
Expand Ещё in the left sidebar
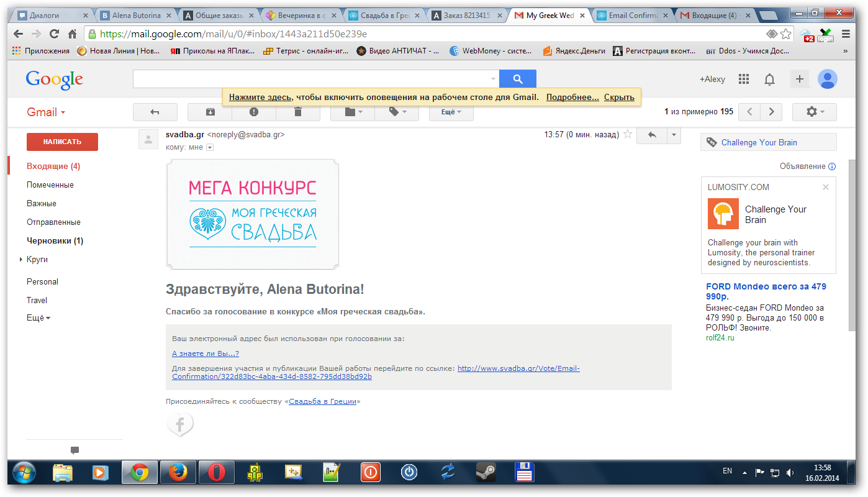click(x=38, y=317)
